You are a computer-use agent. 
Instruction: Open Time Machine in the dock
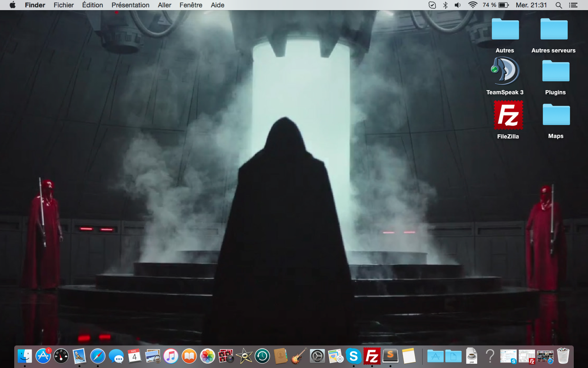coord(262,356)
